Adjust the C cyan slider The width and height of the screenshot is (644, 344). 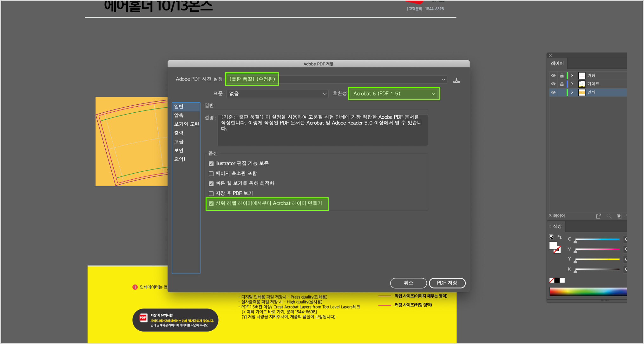point(597,240)
